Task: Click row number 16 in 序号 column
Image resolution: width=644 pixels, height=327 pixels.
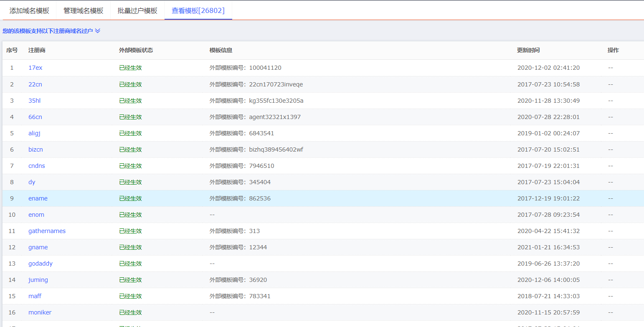Action: [12, 312]
